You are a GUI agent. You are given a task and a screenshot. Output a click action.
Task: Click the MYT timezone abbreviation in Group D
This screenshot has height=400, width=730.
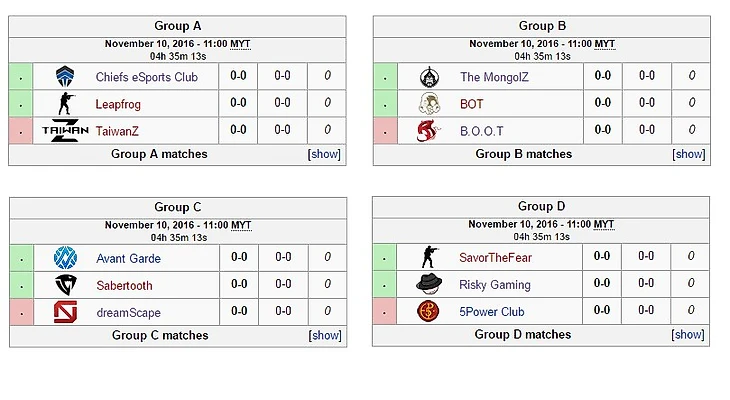(604, 224)
